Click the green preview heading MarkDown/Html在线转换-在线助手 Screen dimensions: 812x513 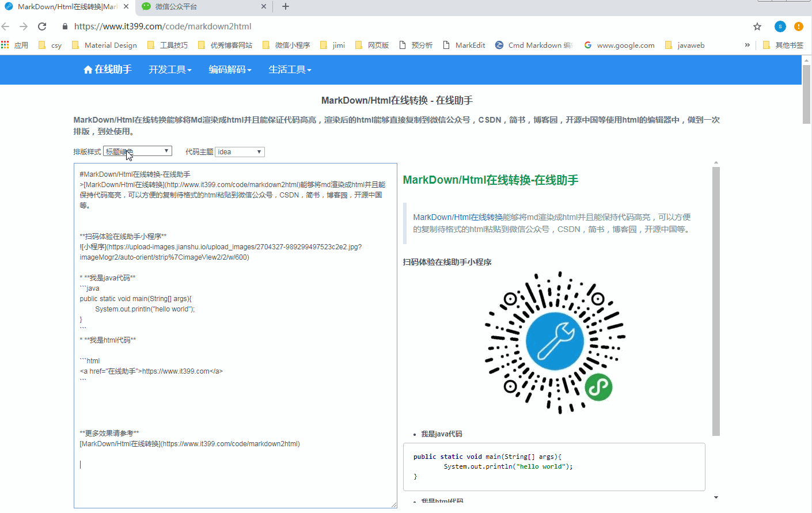[491, 180]
